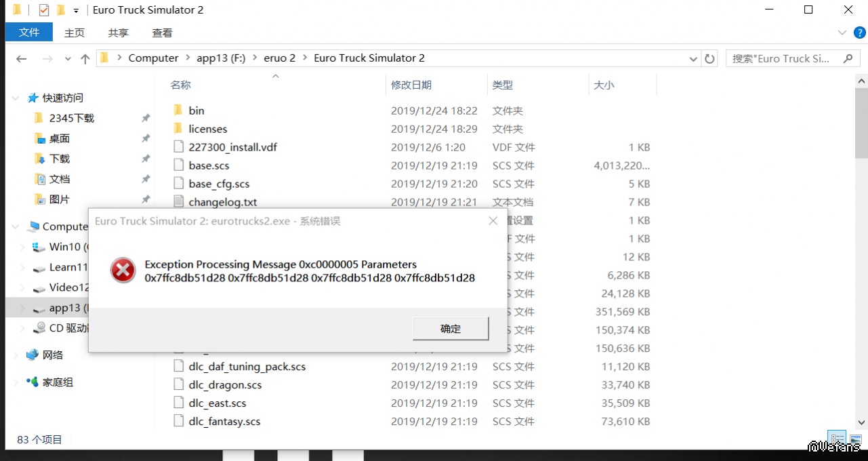
Task: Close the system error dialog
Action: 493,220
